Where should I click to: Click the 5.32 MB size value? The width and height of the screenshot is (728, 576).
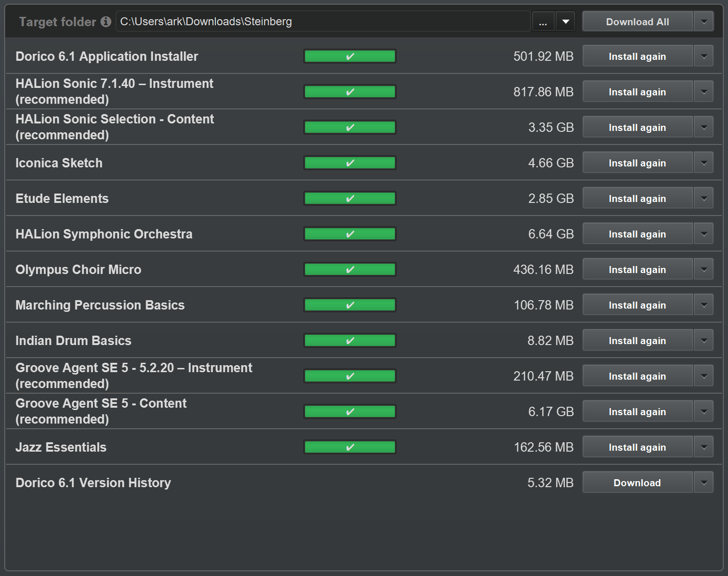550,483
